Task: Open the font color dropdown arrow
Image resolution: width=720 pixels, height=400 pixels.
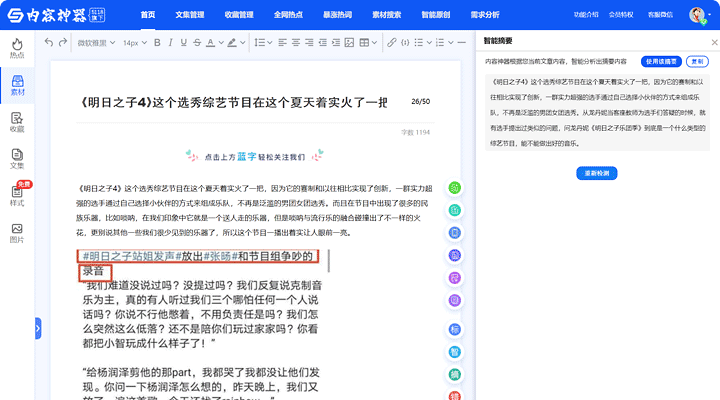Action: coord(221,43)
